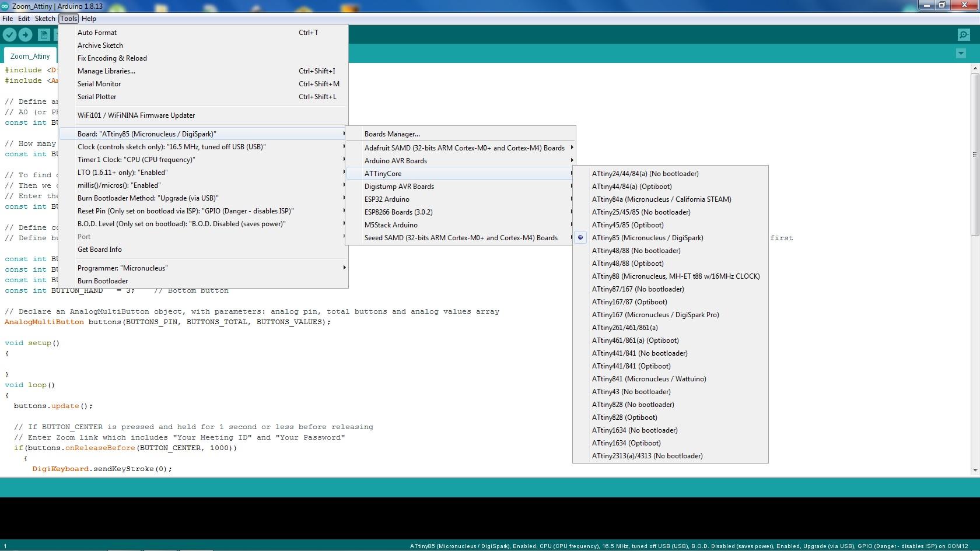Select ATtiny841 (Micronucleus / Wattuino) board

click(x=670, y=379)
